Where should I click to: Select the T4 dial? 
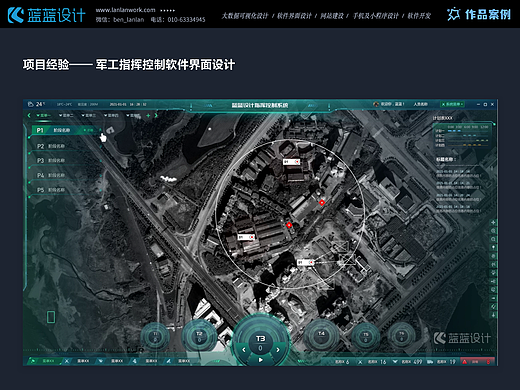(x=321, y=336)
